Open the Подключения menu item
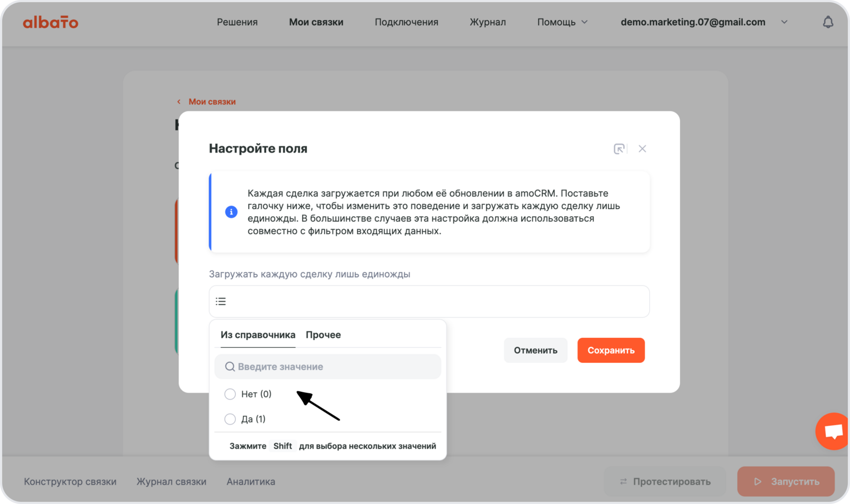Screen dimensions: 850x504 click(x=406, y=22)
